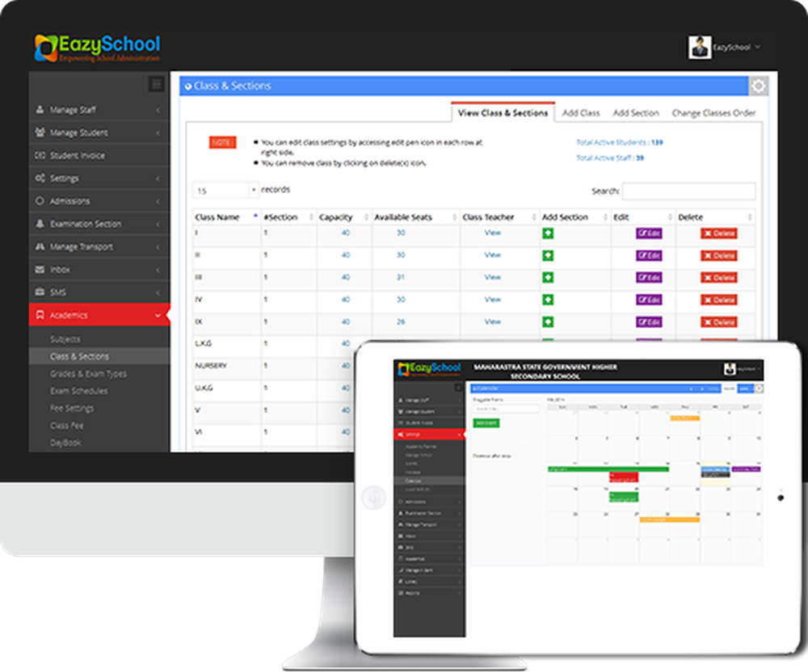Toggle the sidebar collapse icon
Image resolution: width=808 pixels, height=672 pixels.
pos(156,84)
